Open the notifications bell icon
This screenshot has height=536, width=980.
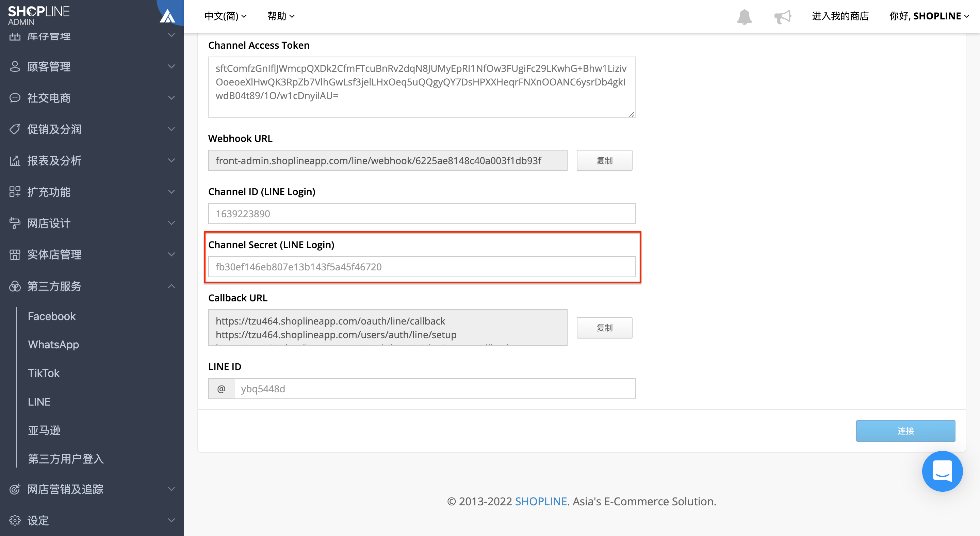[x=744, y=16]
